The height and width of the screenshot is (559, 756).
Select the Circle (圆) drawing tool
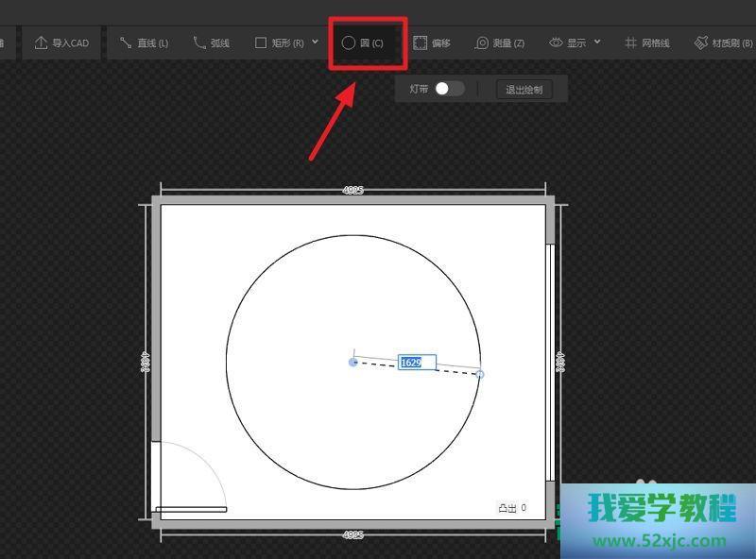(x=363, y=43)
